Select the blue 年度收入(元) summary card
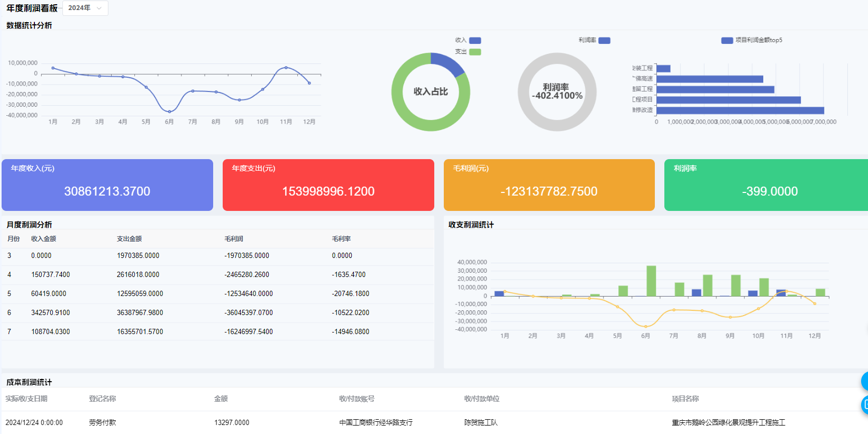868x434 pixels. coord(107,185)
